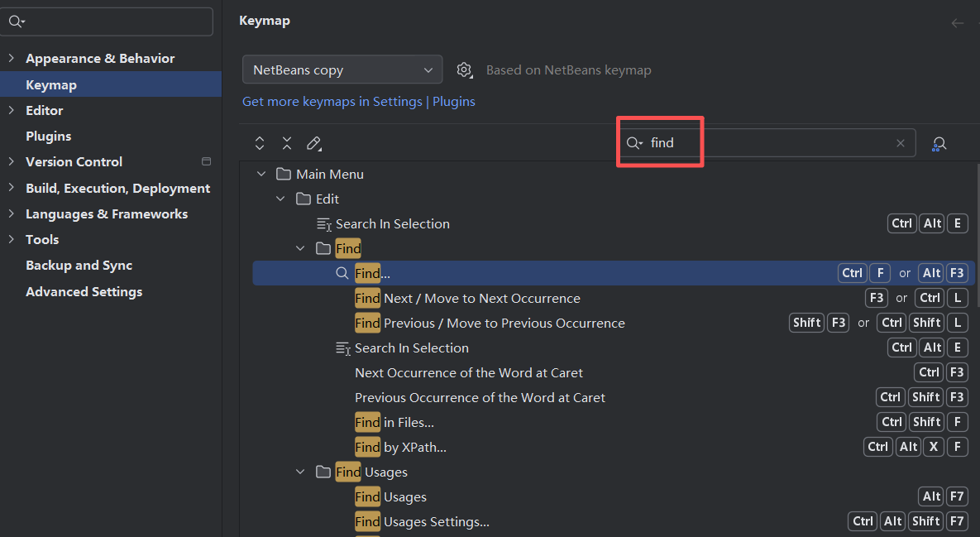Open Tools settings page
Screen dimensions: 980x537
tap(42, 239)
